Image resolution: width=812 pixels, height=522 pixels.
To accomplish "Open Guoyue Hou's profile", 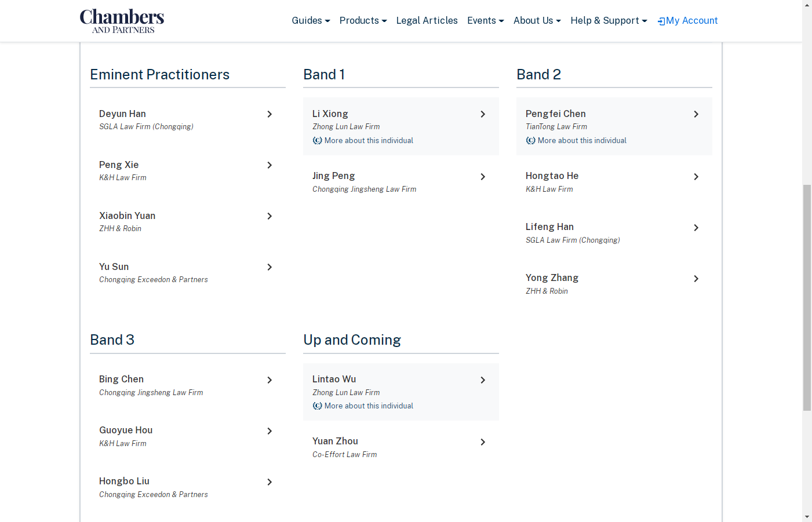I will (126, 430).
